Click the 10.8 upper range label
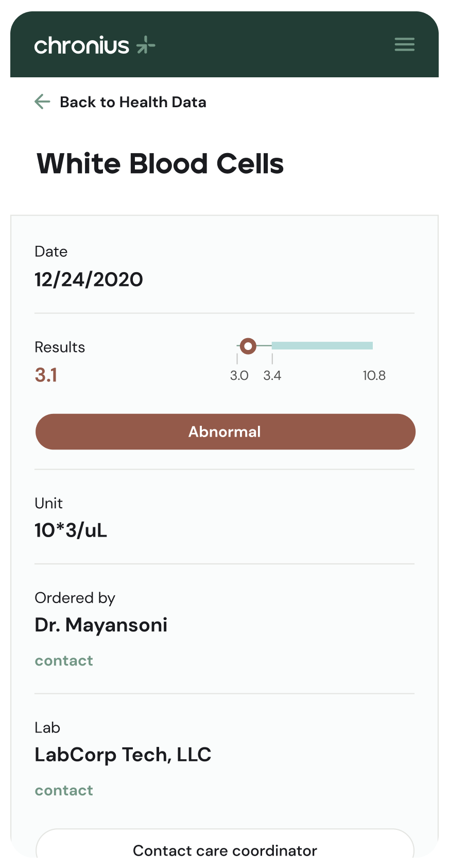The width and height of the screenshot is (449, 868). [374, 376]
